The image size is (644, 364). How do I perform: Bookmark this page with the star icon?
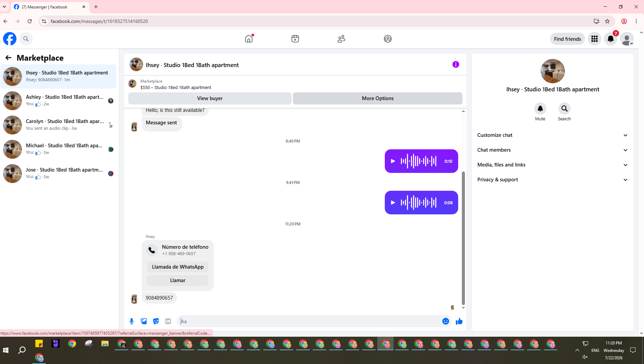pyautogui.click(x=607, y=21)
